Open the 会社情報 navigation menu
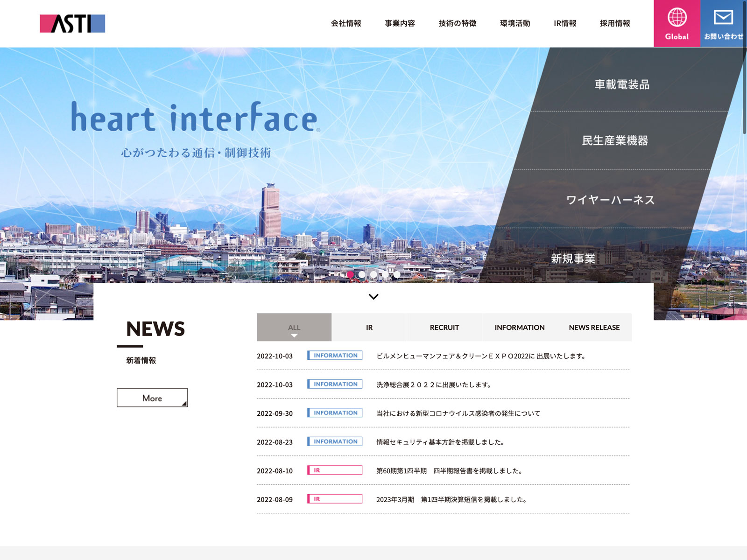This screenshot has width=747, height=560. [x=346, y=23]
